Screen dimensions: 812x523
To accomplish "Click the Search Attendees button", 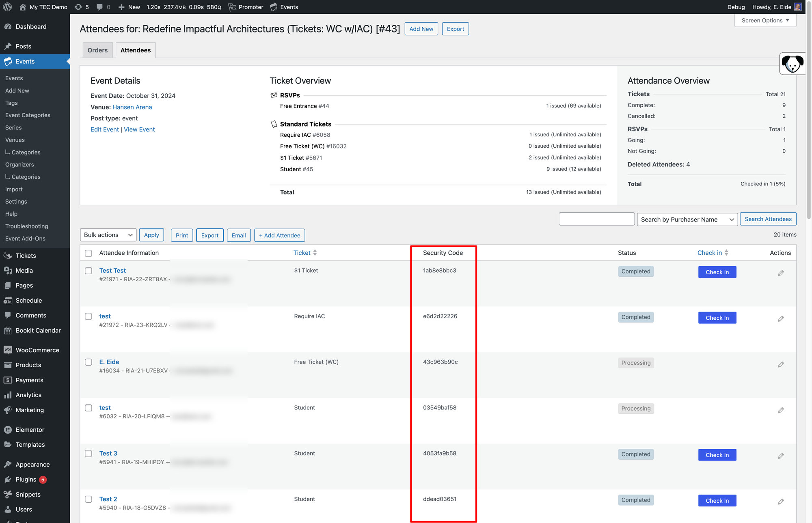I will [x=768, y=219].
